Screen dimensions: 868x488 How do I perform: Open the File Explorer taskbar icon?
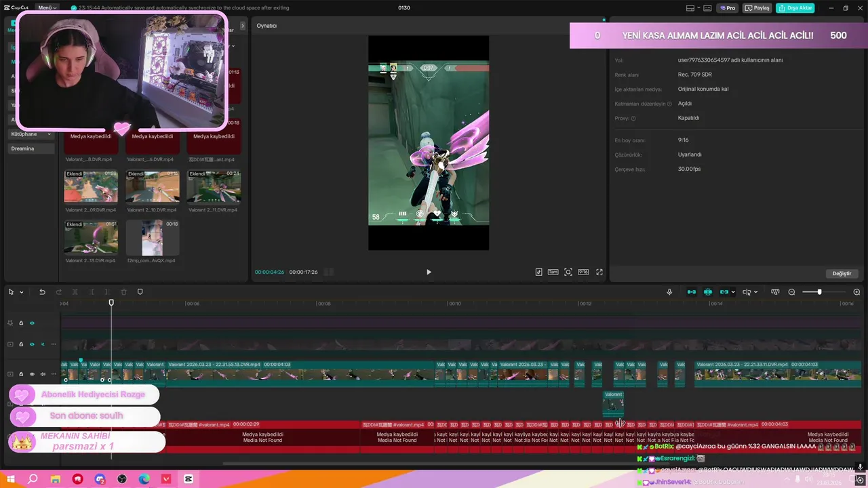click(55, 479)
